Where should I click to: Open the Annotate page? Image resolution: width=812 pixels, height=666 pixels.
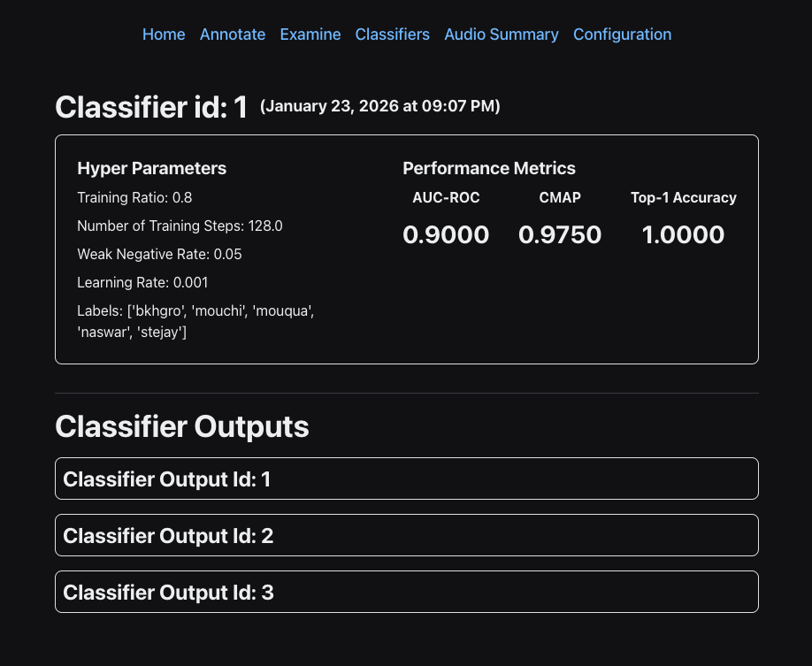233,34
